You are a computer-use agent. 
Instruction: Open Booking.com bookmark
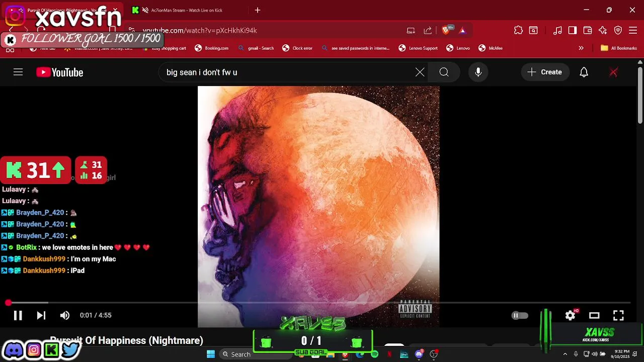click(x=211, y=48)
